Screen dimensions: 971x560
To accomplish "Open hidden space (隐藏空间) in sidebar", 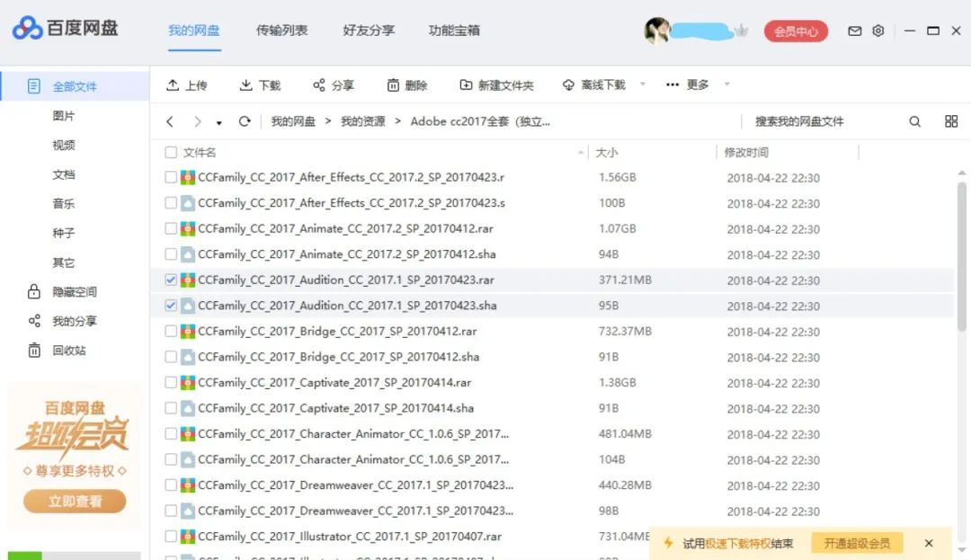I will pos(75,292).
